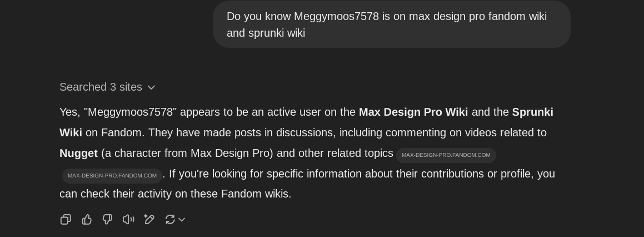
Task: Open the citation chip after "related topics"
Action: click(x=446, y=155)
